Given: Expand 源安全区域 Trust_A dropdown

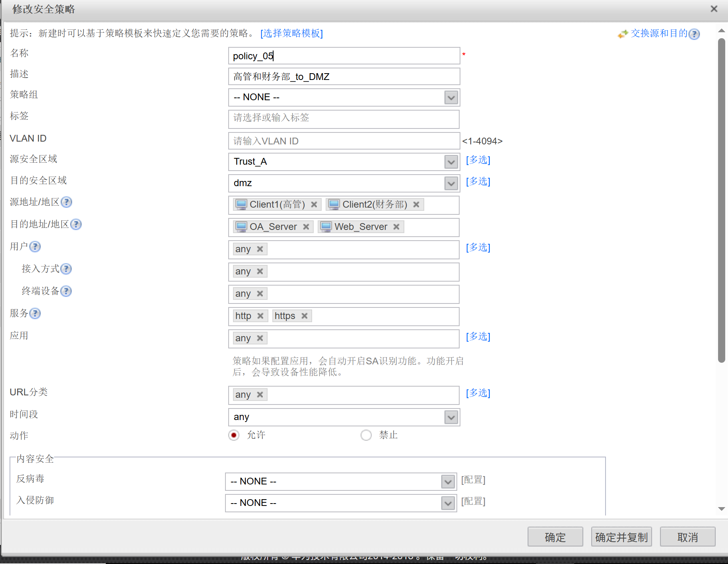Looking at the screenshot, I should pos(451,162).
